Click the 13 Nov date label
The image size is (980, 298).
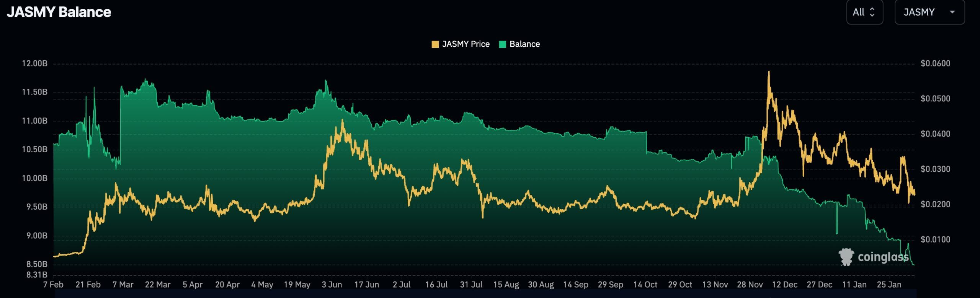coord(715,285)
